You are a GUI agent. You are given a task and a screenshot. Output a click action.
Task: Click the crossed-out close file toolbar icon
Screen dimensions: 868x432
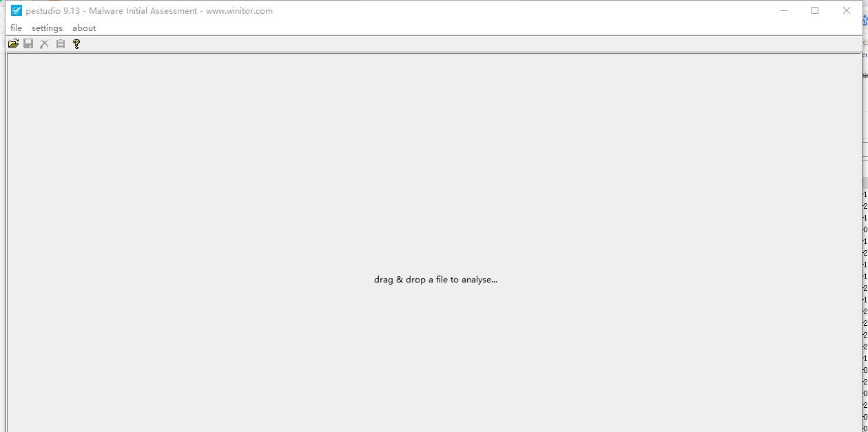(44, 43)
